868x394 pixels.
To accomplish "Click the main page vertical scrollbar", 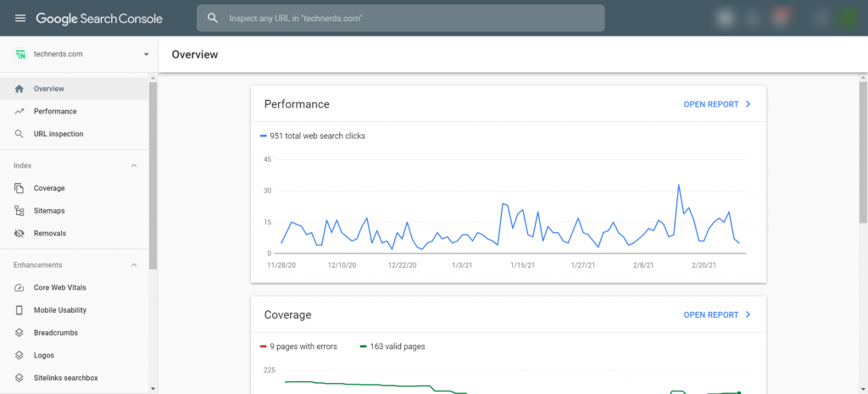I will (863, 153).
